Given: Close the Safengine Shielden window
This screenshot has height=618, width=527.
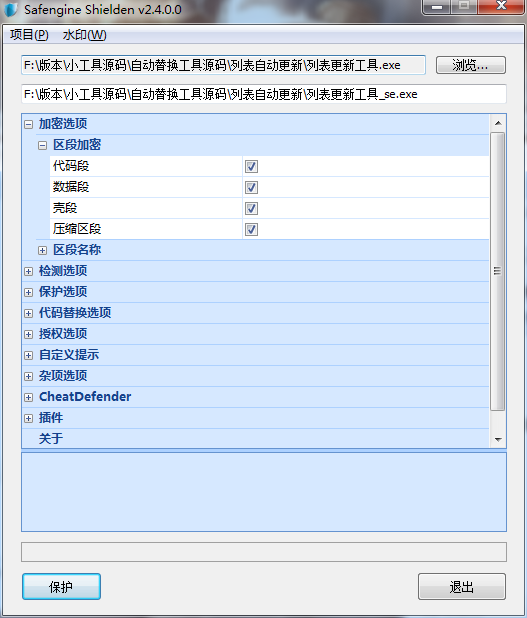Looking at the screenshot, I should 501,6.
